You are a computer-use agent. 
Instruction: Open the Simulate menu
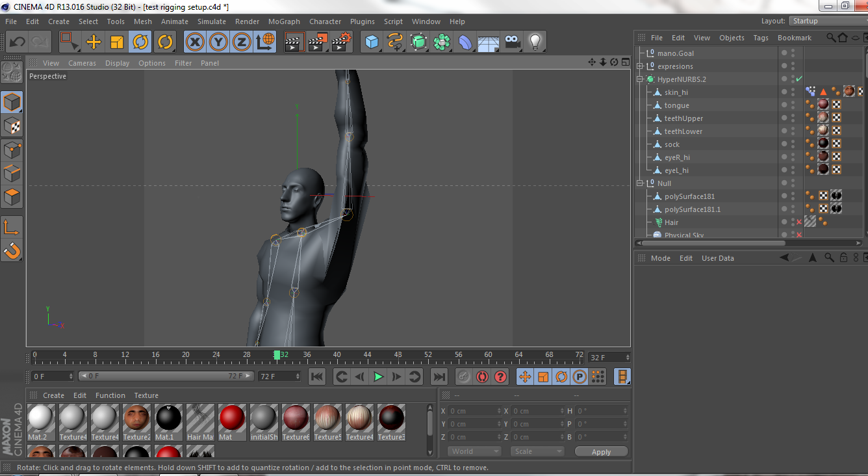click(212, 21)
